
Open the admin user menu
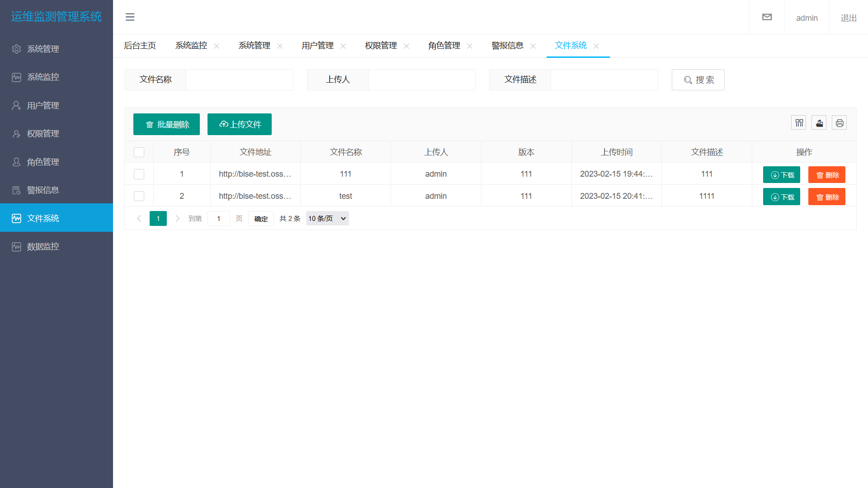pyautogui.click(x=807, y=18)
